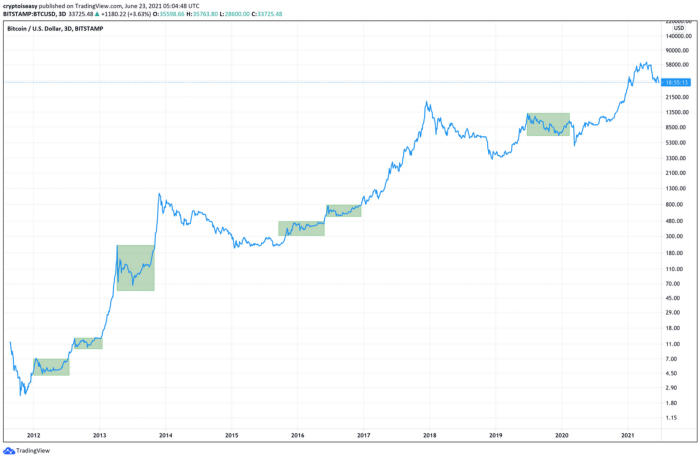Select the 2021 label on time axis
The width and height of the screenshot is (700, 459).
click(x=627, y=436)
